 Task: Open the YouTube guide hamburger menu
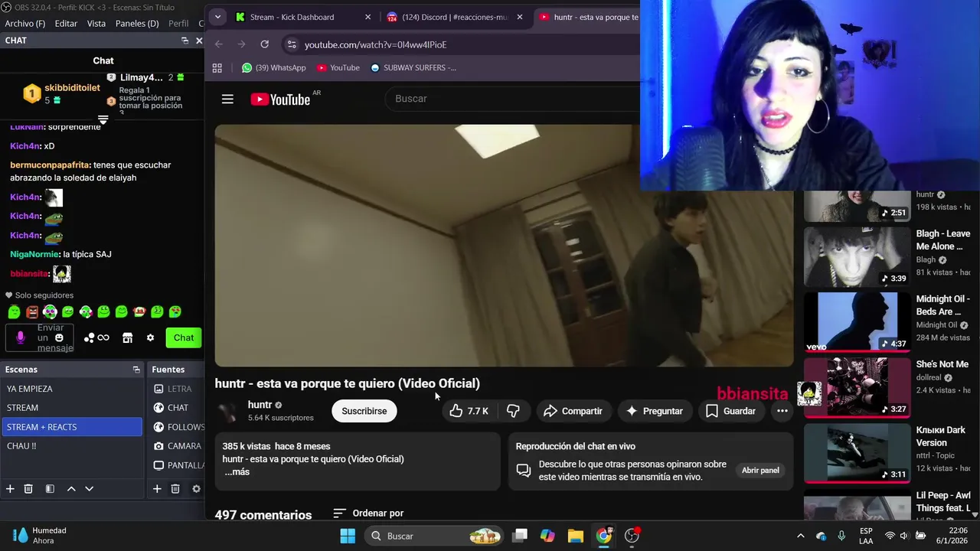pyautogui.click(x=227, y=99)
